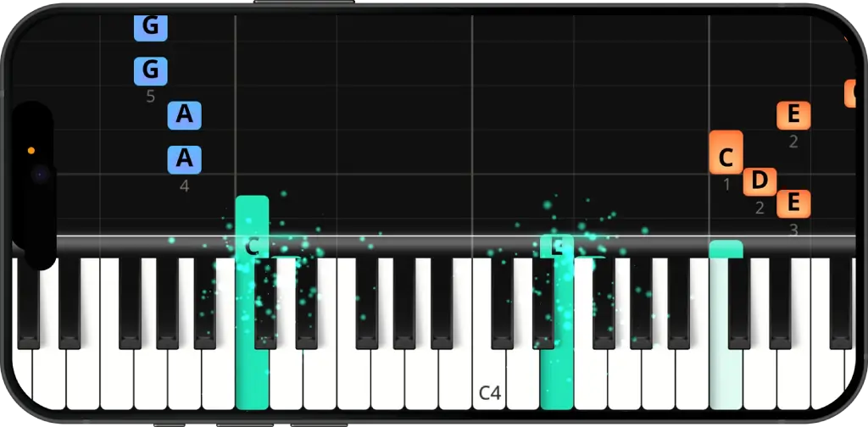Select the upper orange E note with finger 2
The image size is (868, 427).
coord(793,115)
